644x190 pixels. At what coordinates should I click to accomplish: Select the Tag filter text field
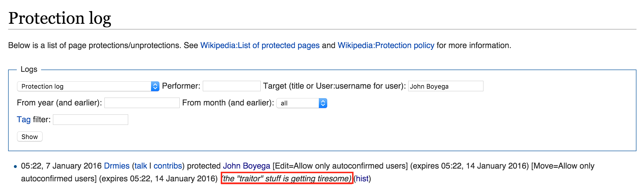90,120
